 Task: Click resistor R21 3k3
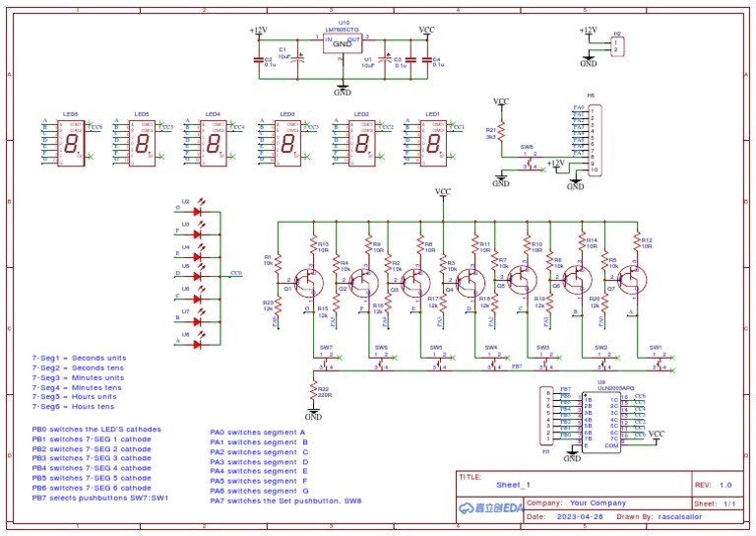tap(501, 131)
